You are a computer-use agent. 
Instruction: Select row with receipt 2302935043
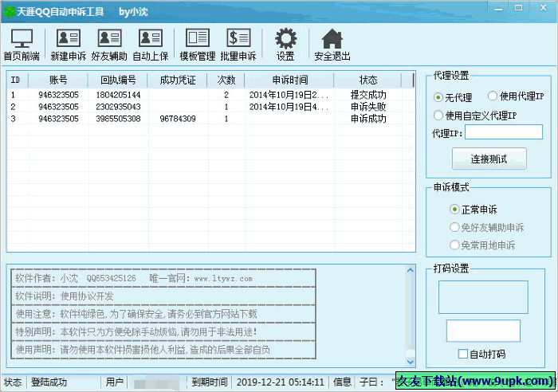(210, 106)
